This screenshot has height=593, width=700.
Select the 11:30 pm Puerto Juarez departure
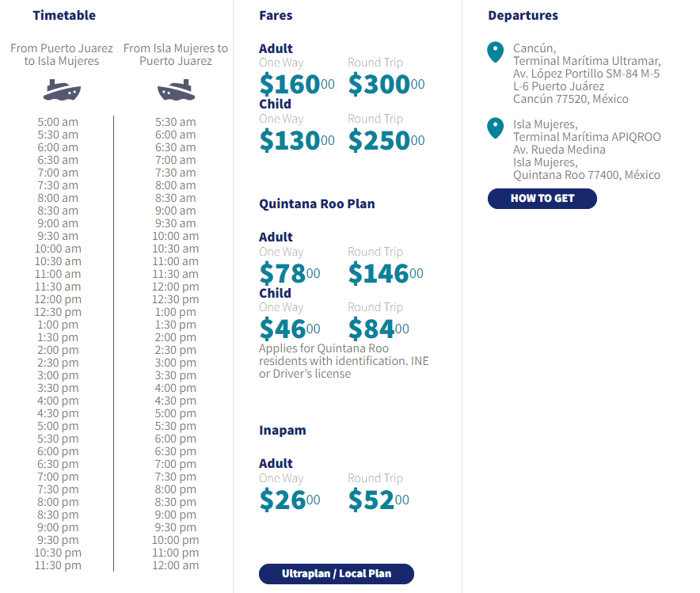[59, 565]
